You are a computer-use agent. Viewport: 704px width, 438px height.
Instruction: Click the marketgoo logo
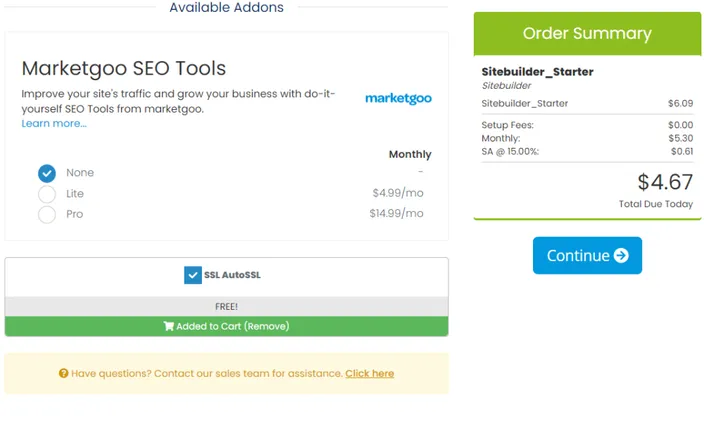398,98
